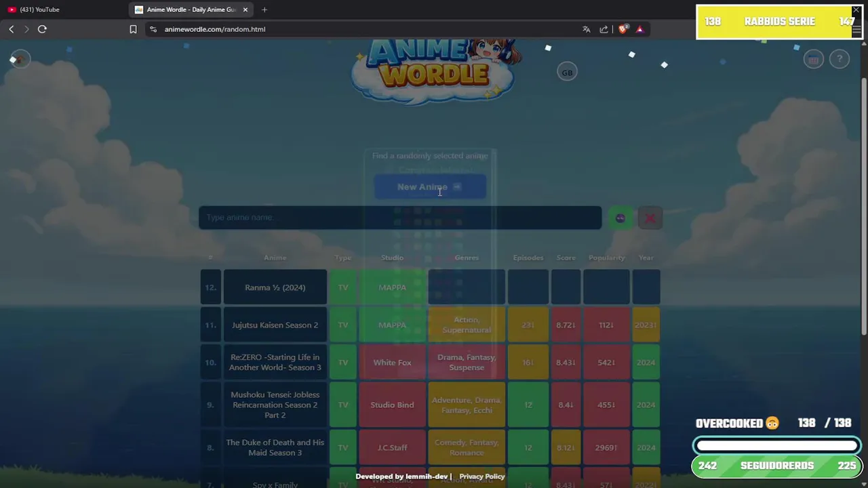Click the TV type cell in Re:ZERO row

click(x=343, y=363)
